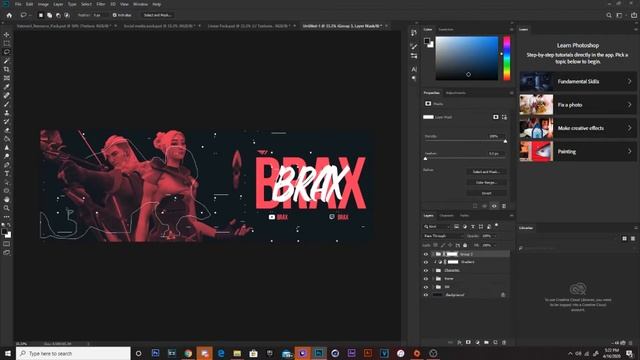
Task: Click the taskbar search box
Action: click(73, 353)
